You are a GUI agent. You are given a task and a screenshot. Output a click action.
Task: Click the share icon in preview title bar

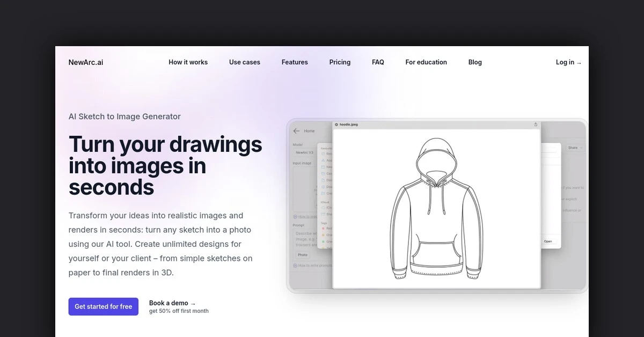pyautogui.click(x=536, y=124)
